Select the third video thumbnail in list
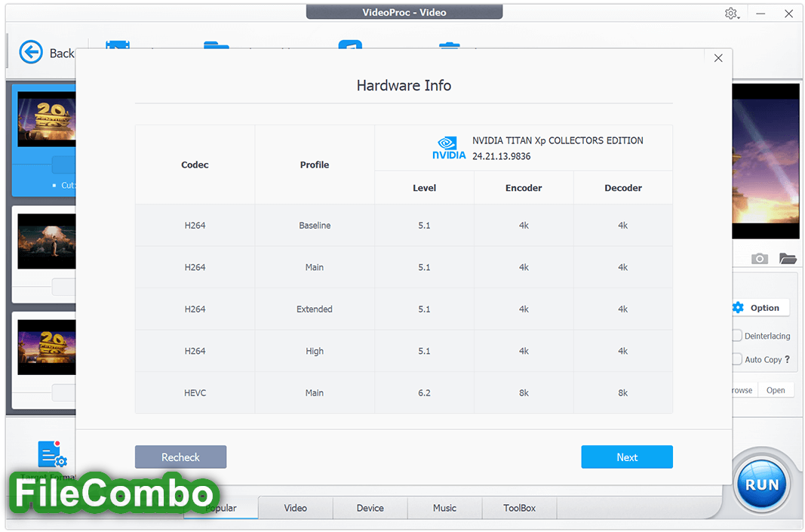The image size is (805, 532). click(46, 347)
